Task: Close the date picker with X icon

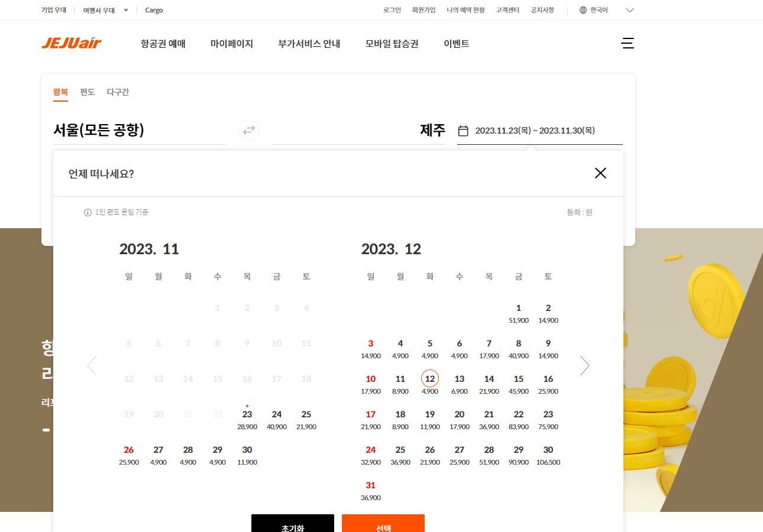Action: point(600,173)
